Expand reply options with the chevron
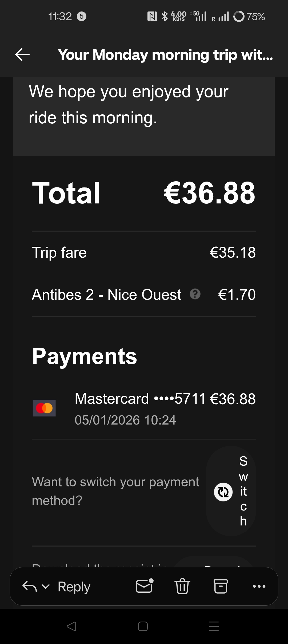Screen dimensions: 288x644 (x=46, y=586)
